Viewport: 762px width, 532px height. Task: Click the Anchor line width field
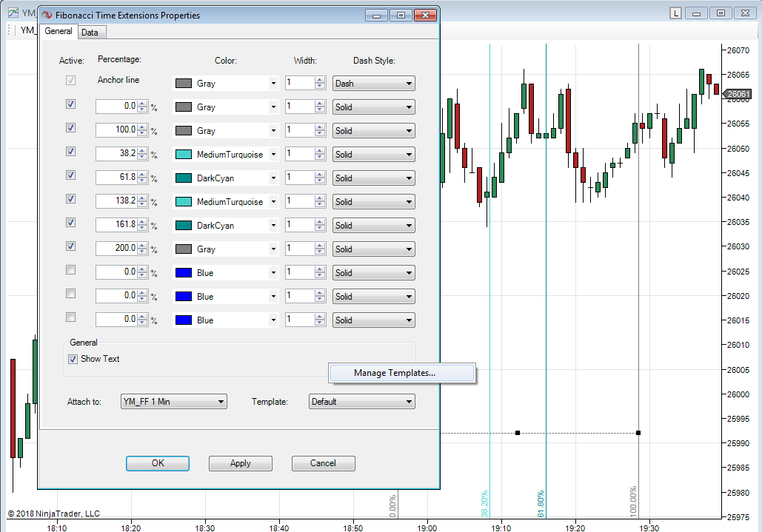click(300, 83)
